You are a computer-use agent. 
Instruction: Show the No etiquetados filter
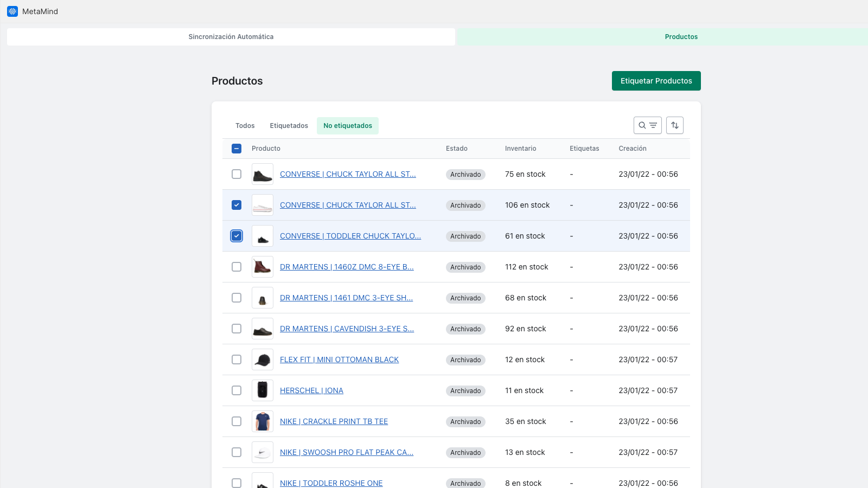click(348, 126)
